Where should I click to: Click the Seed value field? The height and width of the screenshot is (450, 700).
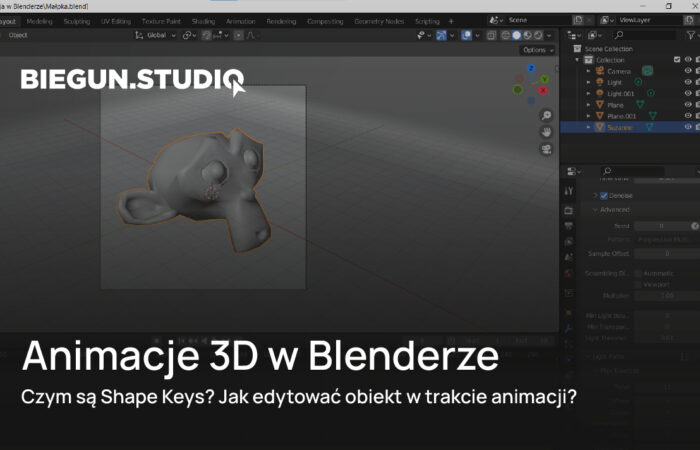[662, 226]
